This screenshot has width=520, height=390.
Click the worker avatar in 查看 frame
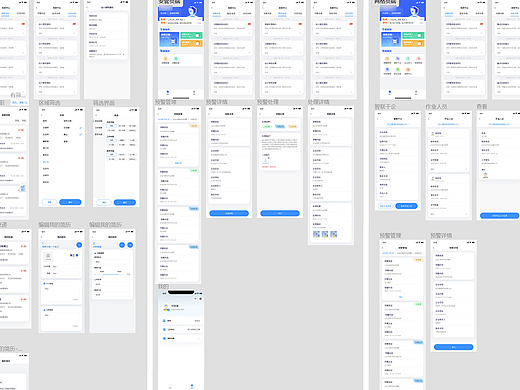tap(485, 175)
